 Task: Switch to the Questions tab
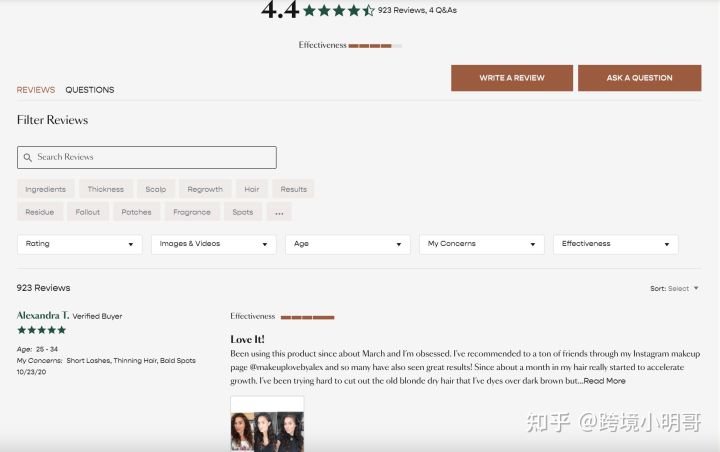pos(90,90)
